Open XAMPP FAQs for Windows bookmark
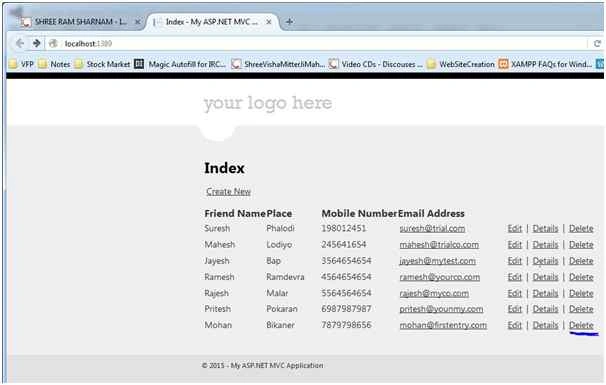 (546, 64)
